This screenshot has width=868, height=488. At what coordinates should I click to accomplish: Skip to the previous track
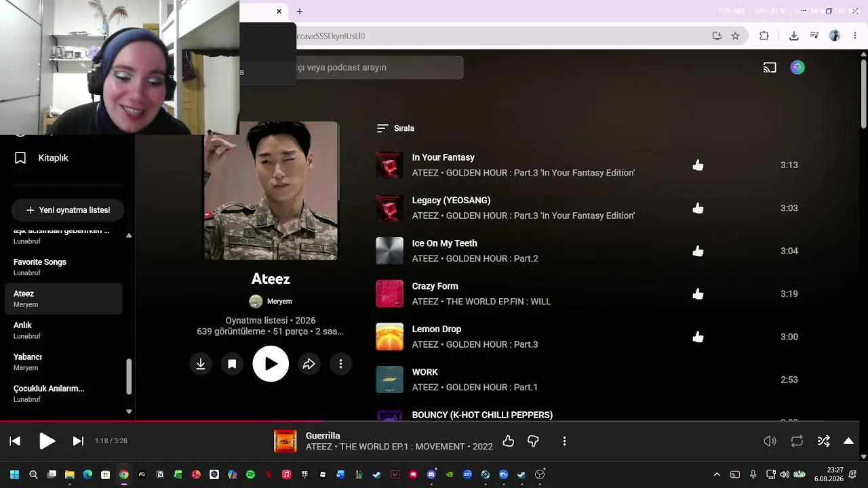click(x=15, y=441)
